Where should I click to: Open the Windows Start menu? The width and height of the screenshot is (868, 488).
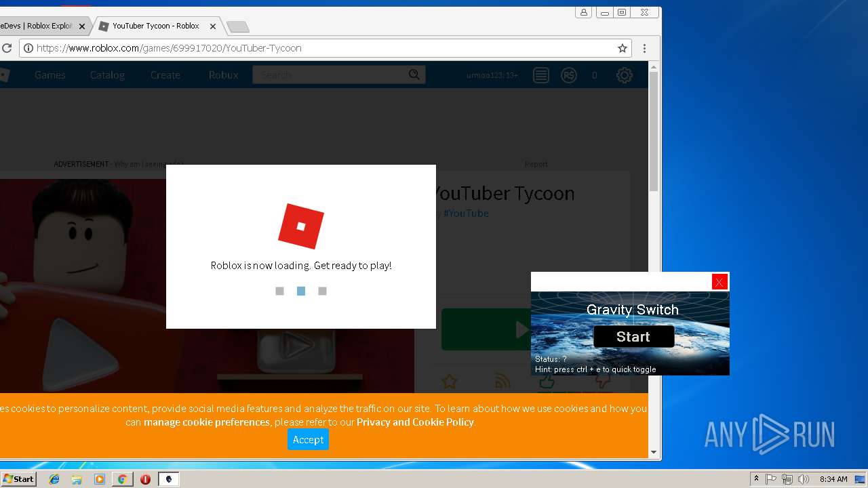[19, 479]
